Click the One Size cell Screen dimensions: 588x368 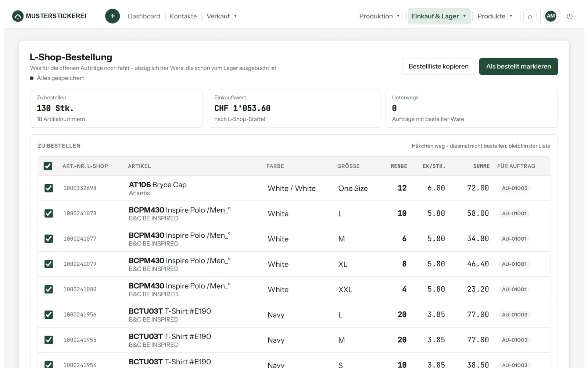pyautogui.click(x=353, y=188)
